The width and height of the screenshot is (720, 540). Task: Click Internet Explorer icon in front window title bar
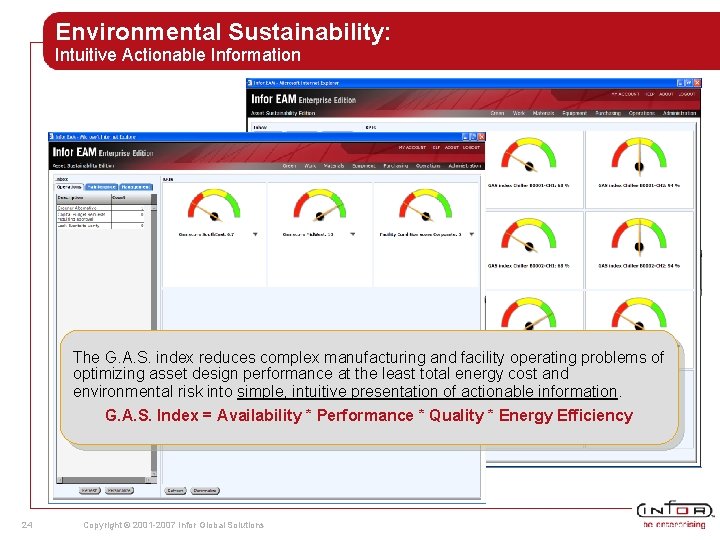[51, 136]
